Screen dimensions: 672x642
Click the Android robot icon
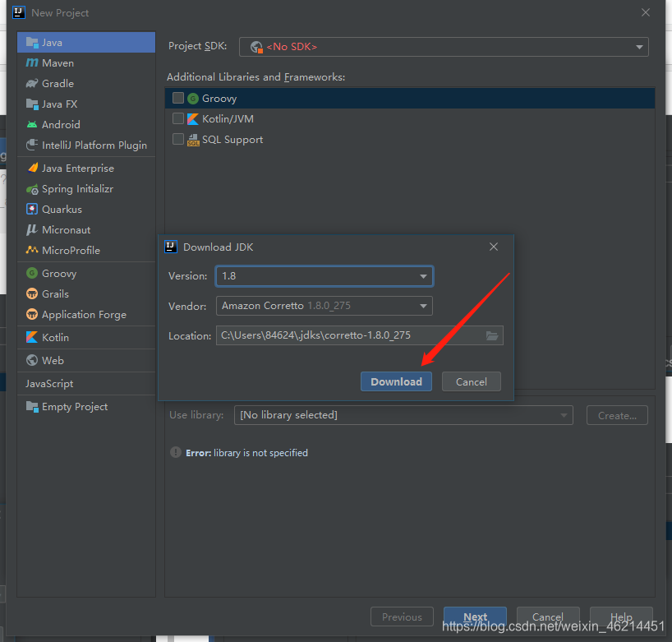click(32, 124)
